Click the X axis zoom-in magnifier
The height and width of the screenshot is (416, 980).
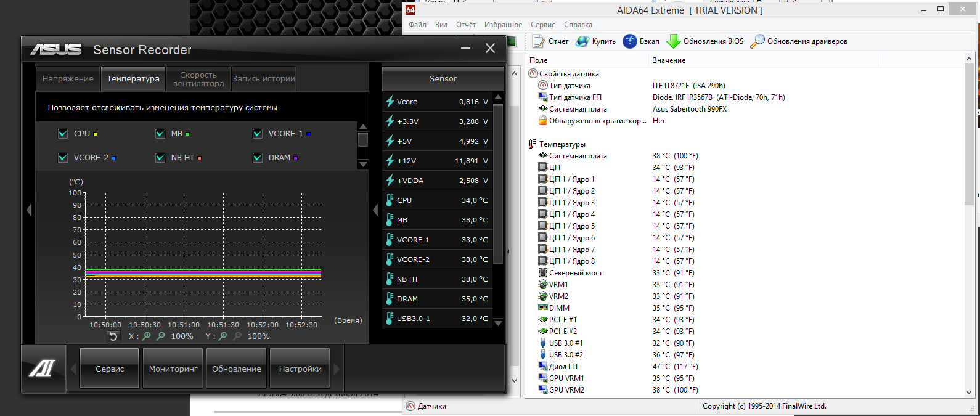[x=147, y=336]
